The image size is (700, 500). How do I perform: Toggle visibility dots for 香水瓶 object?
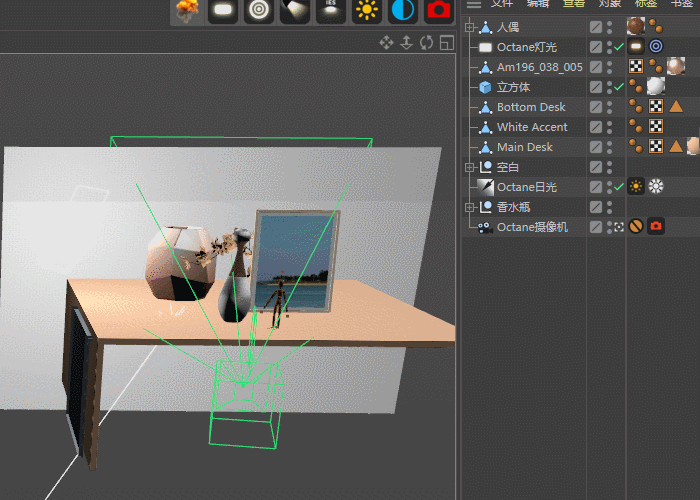pyautogui.click(x=609, y=207)
